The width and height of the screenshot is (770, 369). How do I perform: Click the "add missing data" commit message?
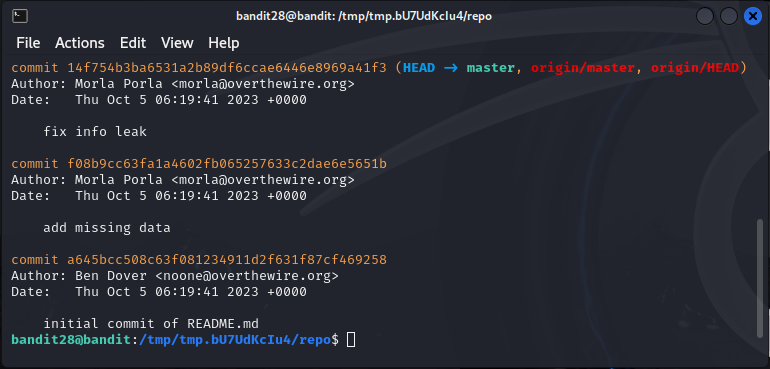pos(107,228)
